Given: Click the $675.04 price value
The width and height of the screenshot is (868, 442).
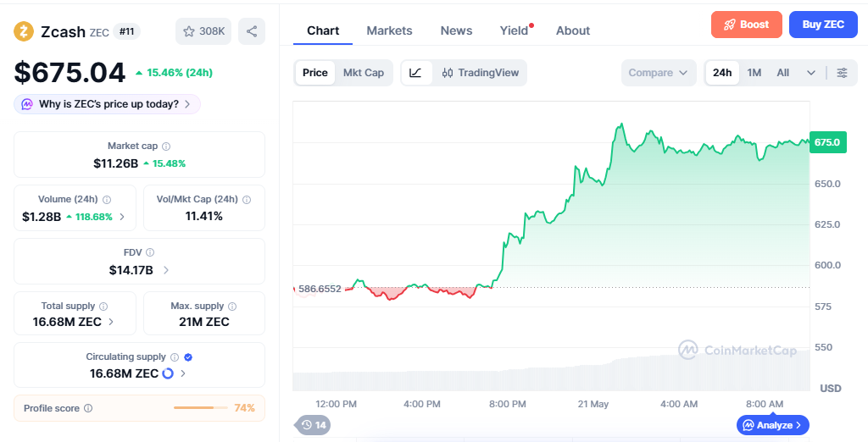Looking at the screenshot, I should [x=70, y=73].
